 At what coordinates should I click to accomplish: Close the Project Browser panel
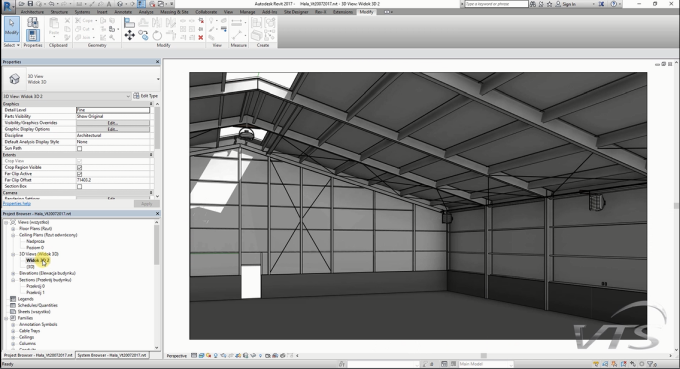pos(157,214)
